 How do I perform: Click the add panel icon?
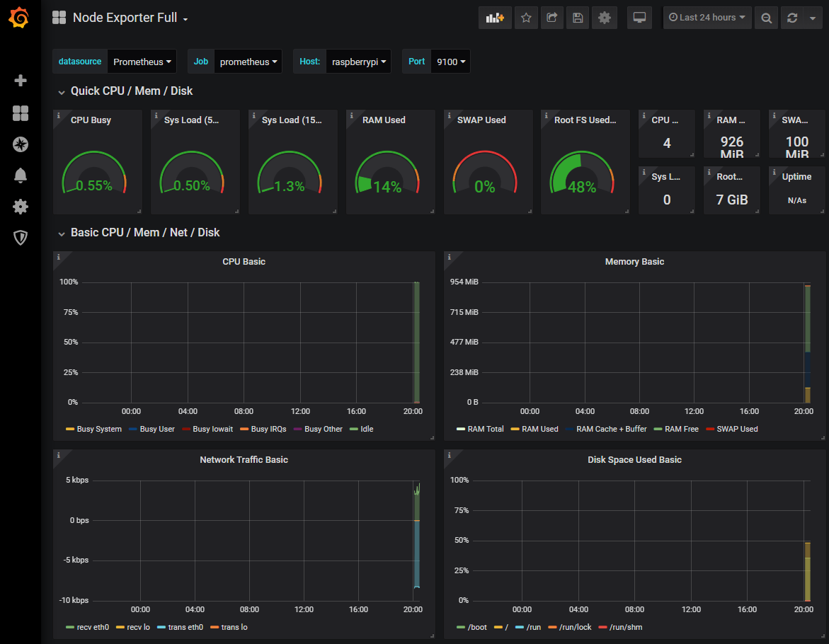pyautogui.click(x=495, y=18)
